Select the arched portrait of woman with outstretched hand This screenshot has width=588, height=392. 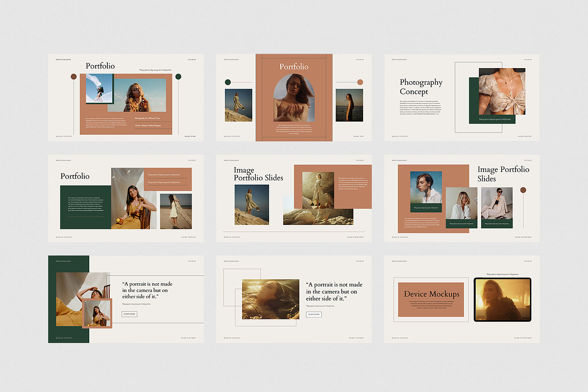click(294, 98)
